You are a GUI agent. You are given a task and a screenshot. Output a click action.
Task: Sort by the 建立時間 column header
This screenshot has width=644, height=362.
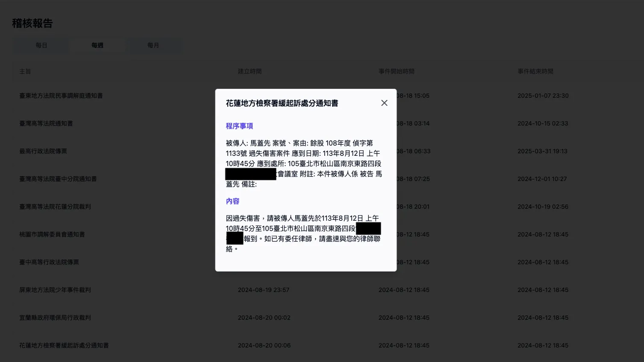[x=250, y=71]
